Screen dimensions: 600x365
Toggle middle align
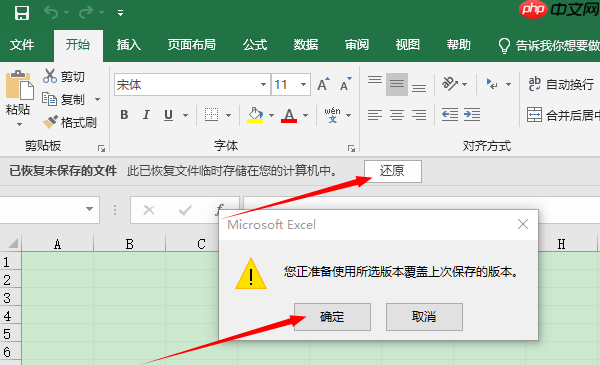click(397, 84)
